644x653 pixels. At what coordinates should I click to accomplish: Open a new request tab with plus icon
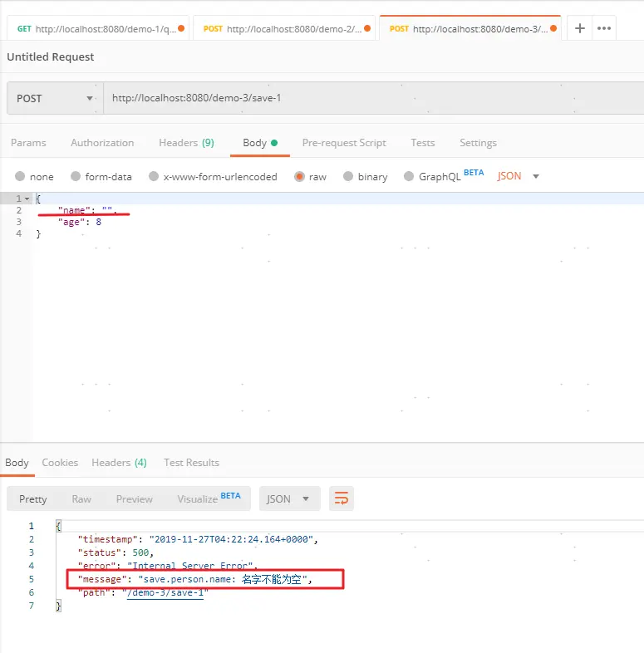579,28
